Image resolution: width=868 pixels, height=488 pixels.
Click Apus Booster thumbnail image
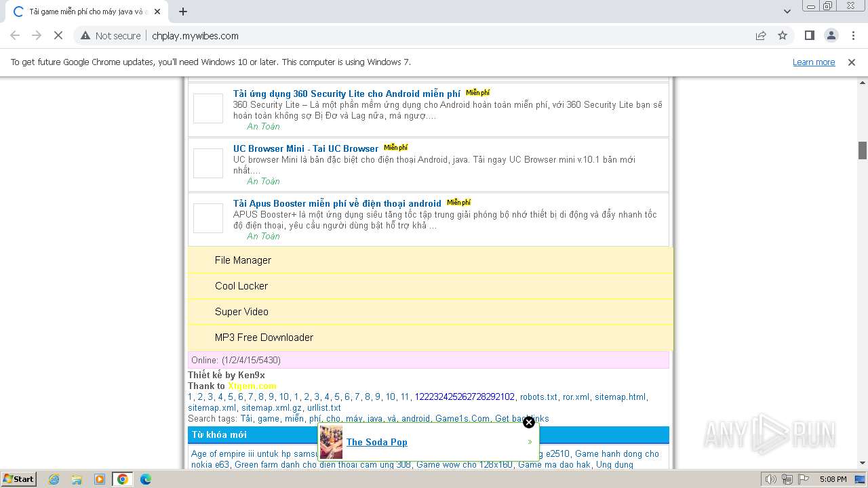click(208, 218)
